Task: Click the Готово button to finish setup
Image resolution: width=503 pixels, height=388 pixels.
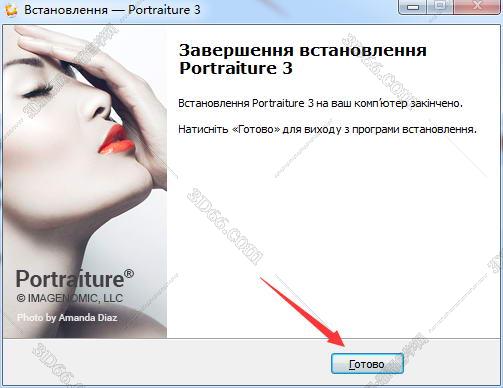Action: [x=367, y=364]
